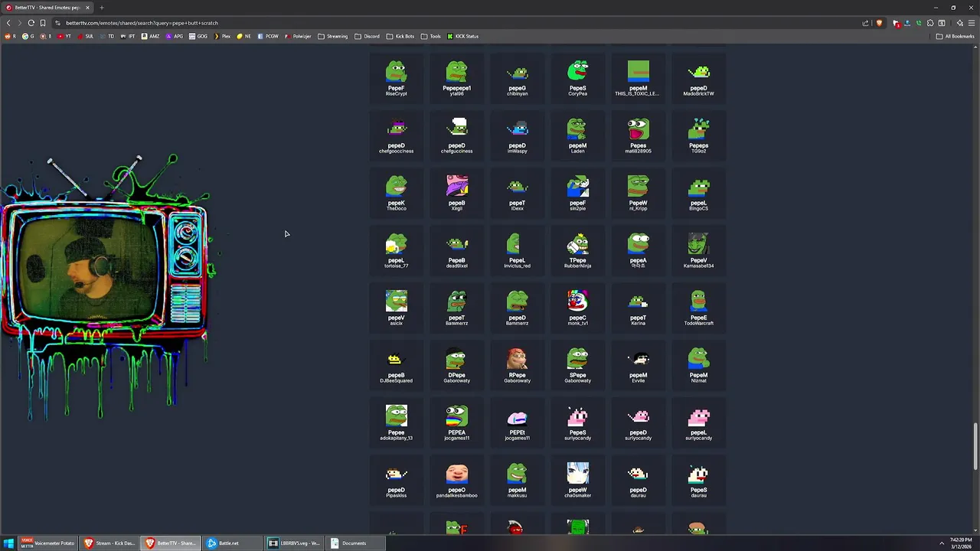980x551 pixels.
Task: Select the pepeM emote by Laden
Action: coord(577,135)
